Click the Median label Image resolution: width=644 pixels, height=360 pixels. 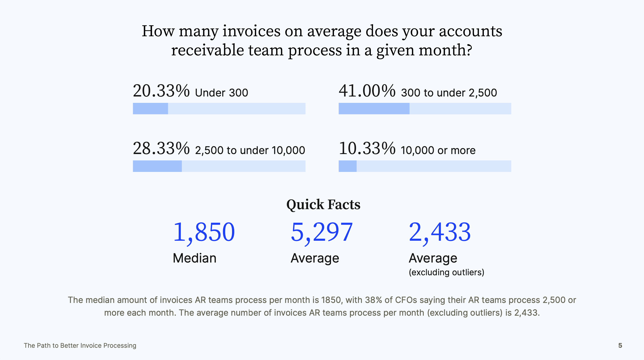[195, 258]
